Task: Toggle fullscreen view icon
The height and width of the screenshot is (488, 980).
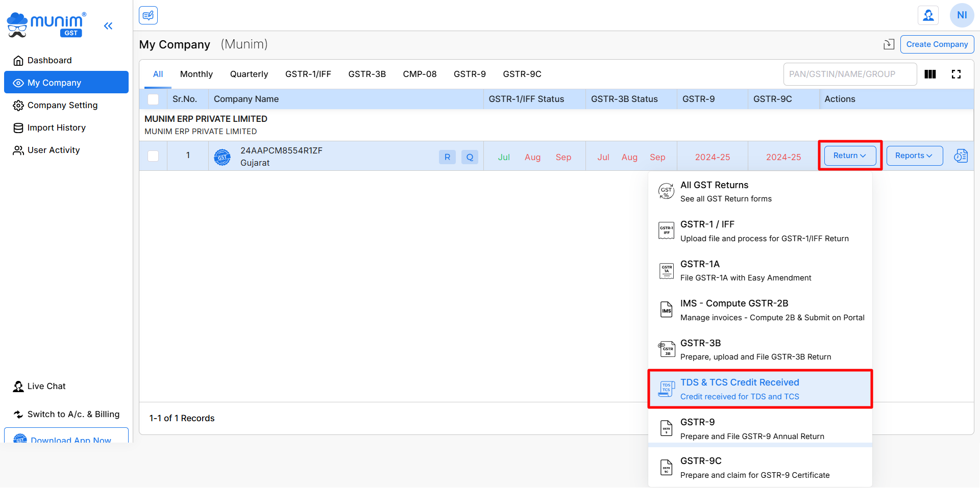Action: [956, 74]
